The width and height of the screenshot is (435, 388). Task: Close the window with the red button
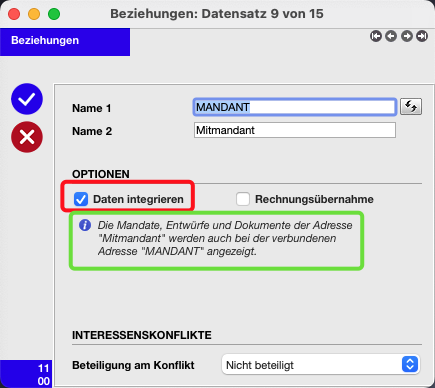(14, 14)
